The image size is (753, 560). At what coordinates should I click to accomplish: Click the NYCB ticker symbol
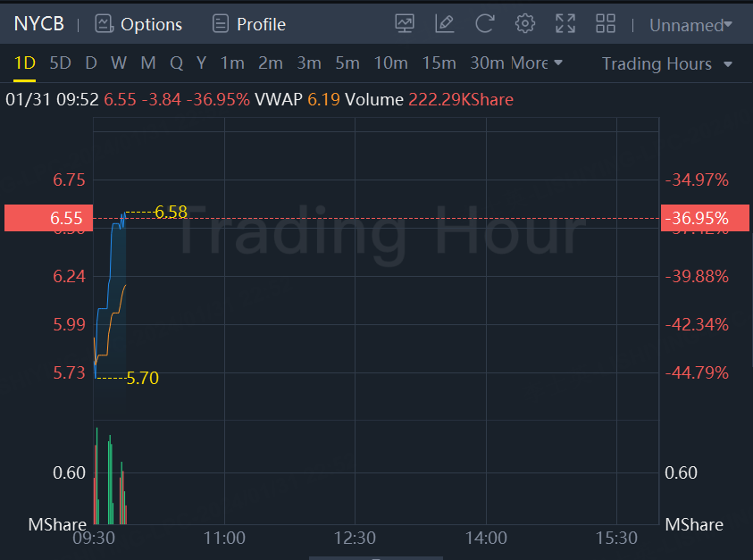pyautogui.click(x=39, y=23)
